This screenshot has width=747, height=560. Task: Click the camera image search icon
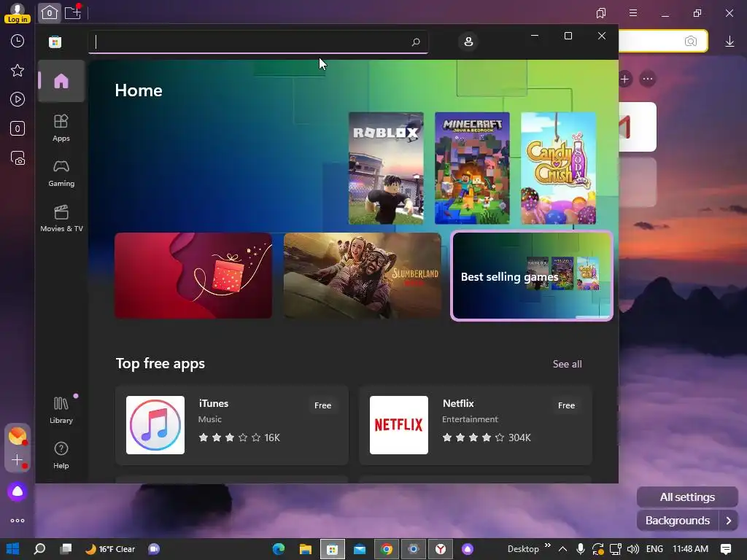click(x=690, y=42)
